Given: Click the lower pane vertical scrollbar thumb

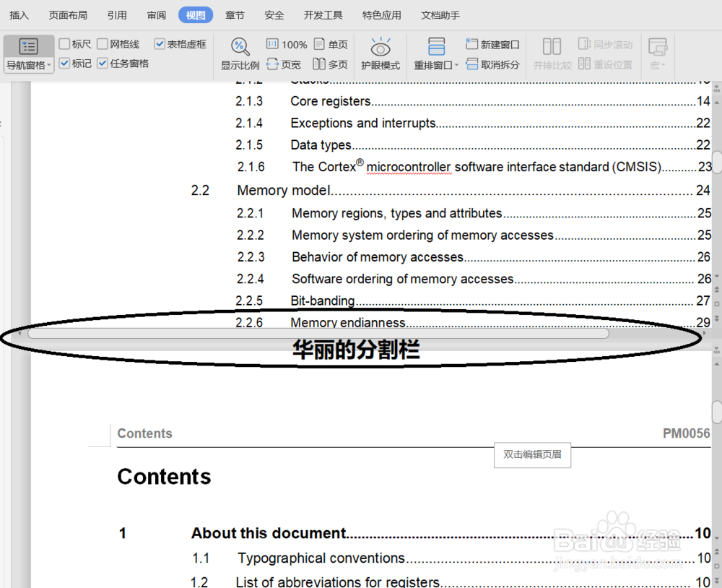Looking at the screenshot, I should [x=717, y=412].
